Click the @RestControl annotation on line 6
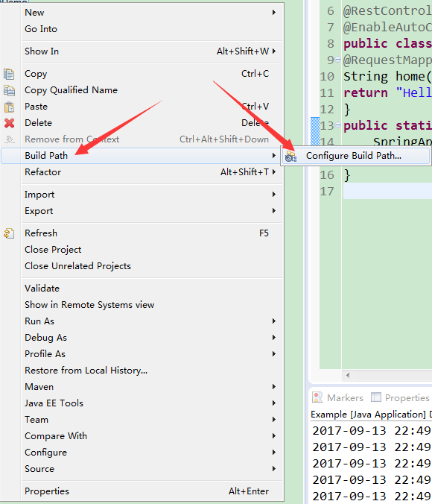 (387, 11)
